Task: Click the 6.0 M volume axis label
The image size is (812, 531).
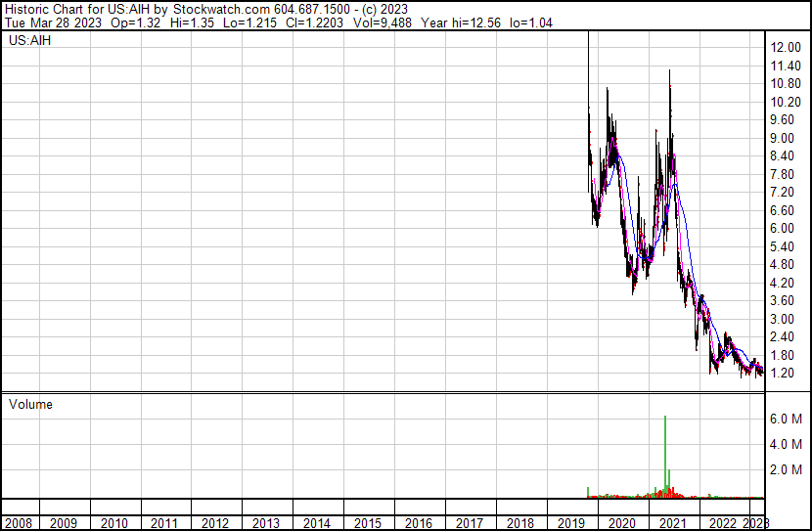Action: (786, 419)
